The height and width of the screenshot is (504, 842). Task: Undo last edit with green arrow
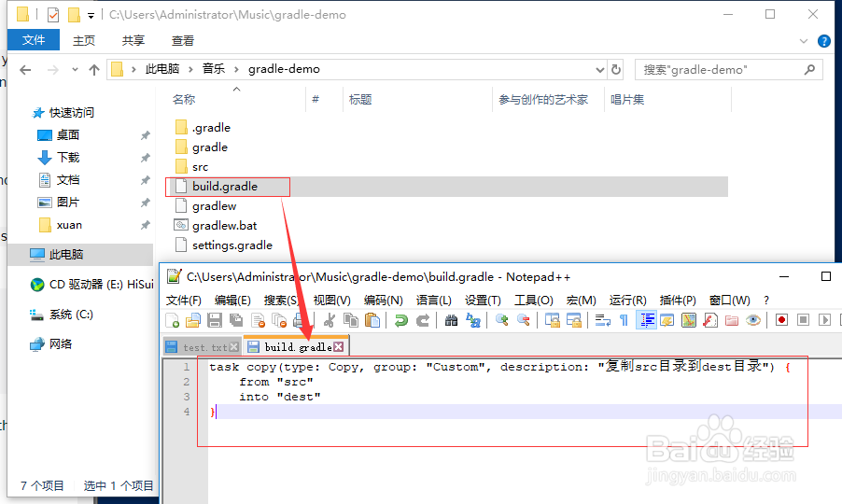tap(400, 320)
